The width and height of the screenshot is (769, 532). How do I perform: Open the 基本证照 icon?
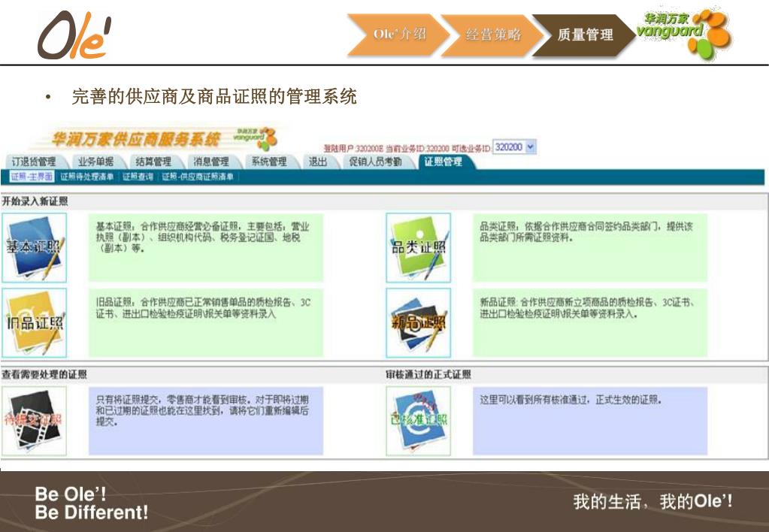point(35,248)
